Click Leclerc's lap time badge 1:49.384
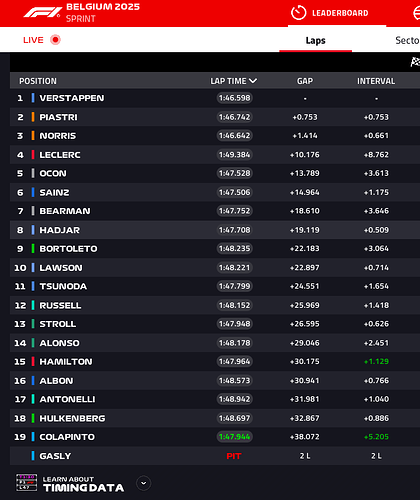The width and height of the screenshot is (420, 500). coord(234,155)
